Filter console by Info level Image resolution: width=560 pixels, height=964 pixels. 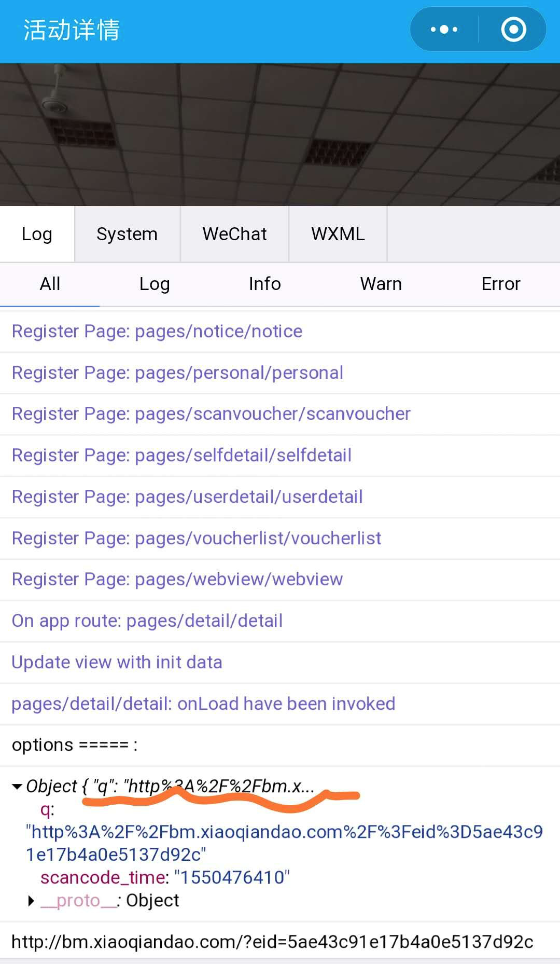(264, 284)
